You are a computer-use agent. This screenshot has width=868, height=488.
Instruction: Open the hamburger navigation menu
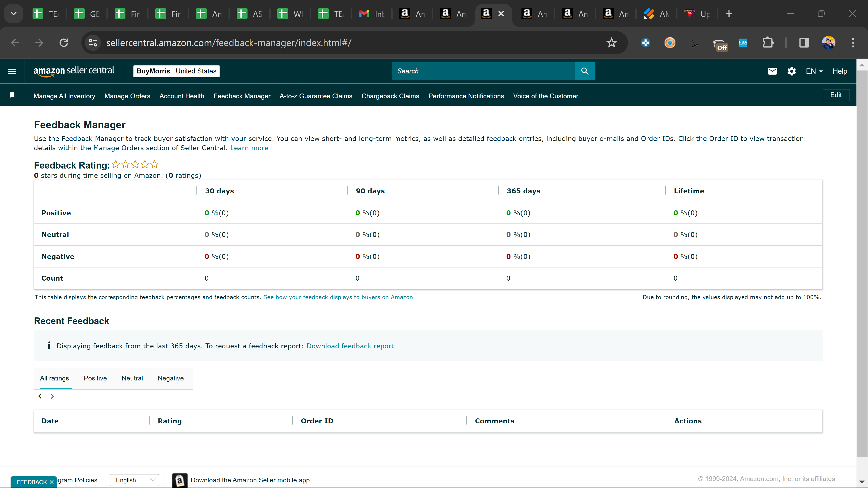pyautogui.click(x=12, y=71)
